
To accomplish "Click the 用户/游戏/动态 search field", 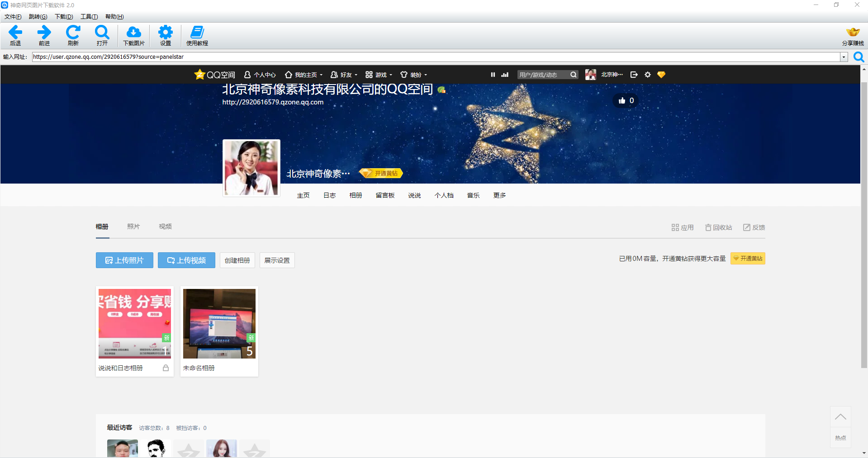I will (543, 75).
